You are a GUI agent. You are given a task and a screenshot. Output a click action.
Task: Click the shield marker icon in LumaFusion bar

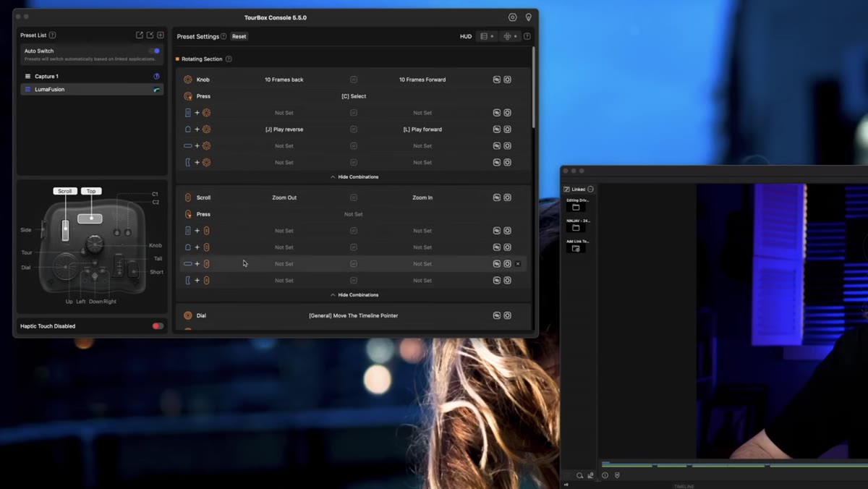[617, 475]
